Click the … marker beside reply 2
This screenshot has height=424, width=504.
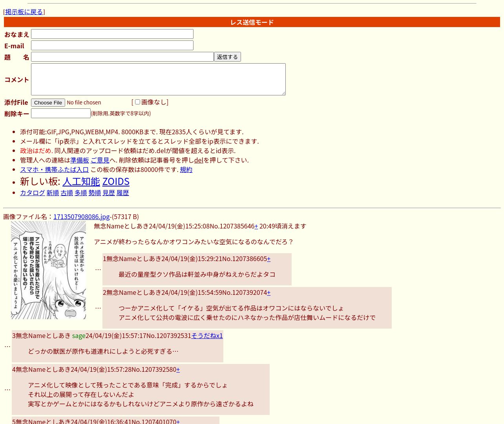coord(98,307)
